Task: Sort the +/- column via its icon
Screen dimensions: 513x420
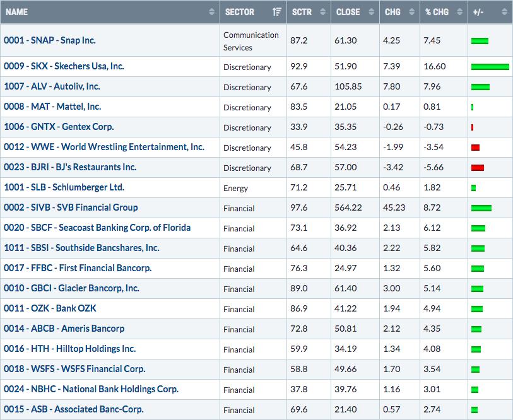Action: coord(504,12)
